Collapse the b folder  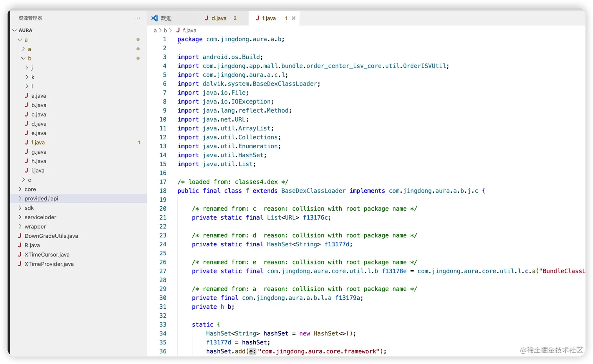tap(24, 58)
